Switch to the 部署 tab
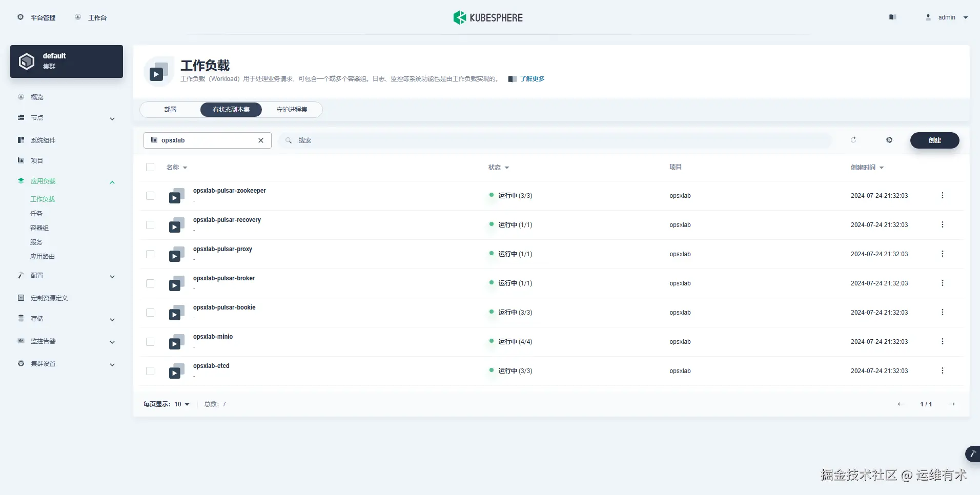Viewport: 980px width, 495px height. click(x=170, y=109)
